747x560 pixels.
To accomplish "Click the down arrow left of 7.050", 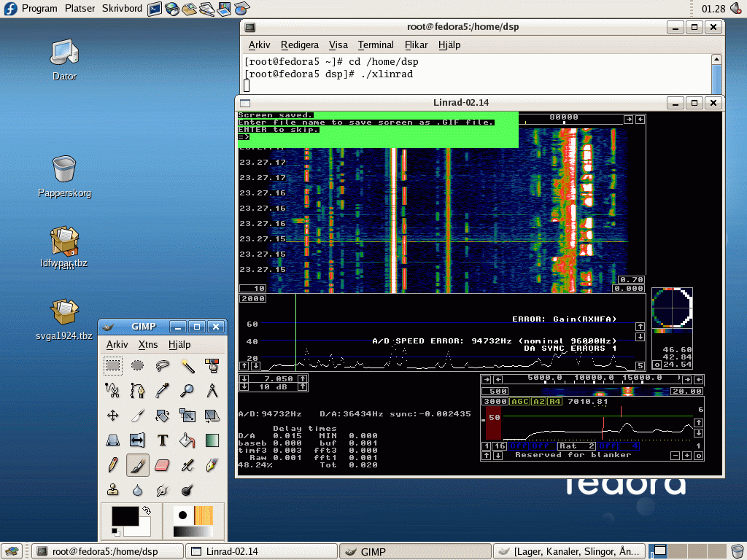I will [244, 379].
